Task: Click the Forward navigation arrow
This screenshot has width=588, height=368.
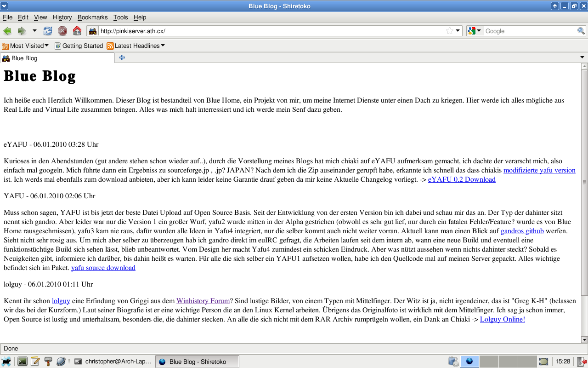Action: pyautogui.click(x=22, y=31)
